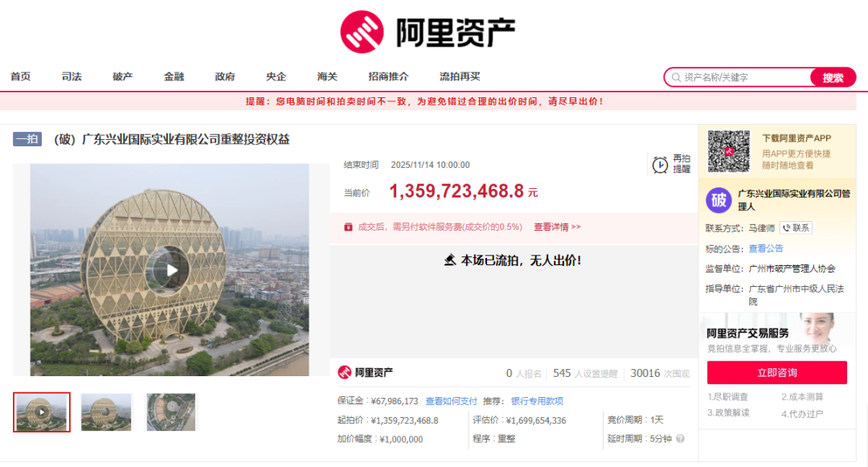
Task: Click the red 立即咨询 button
Action: pyautogui.click(x=776, y=372)
